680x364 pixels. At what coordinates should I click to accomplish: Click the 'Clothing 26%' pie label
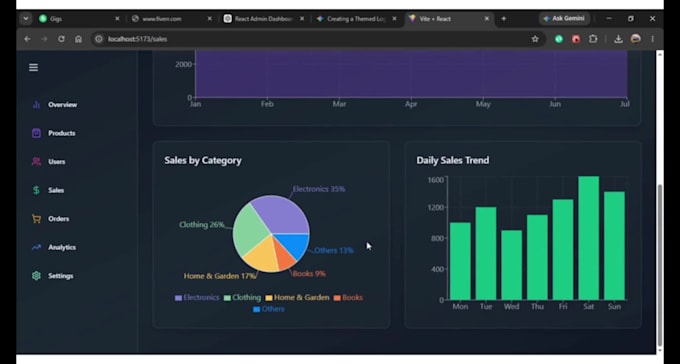202,225
